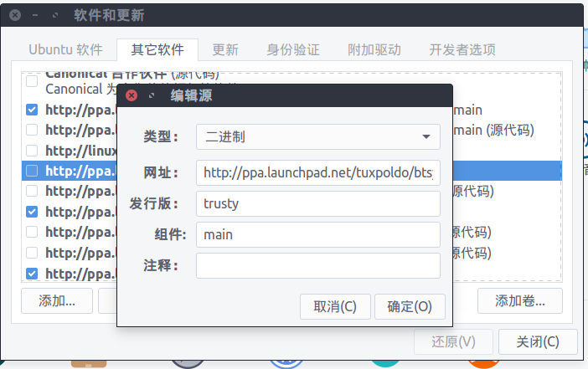Switch to the Ubuntu 软件 tab

[65, 50]
